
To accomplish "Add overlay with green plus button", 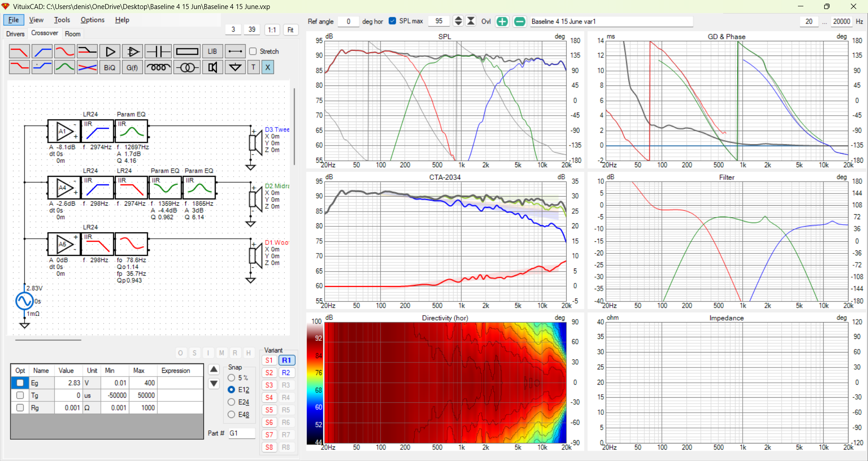I will click(x=502, y=21).
